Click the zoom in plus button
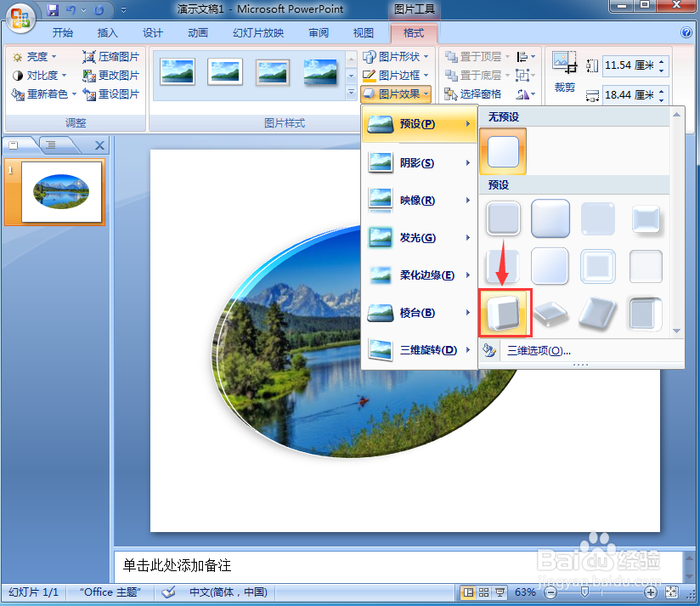Screen dimensions: 700x606 click(x=651, y=592)
